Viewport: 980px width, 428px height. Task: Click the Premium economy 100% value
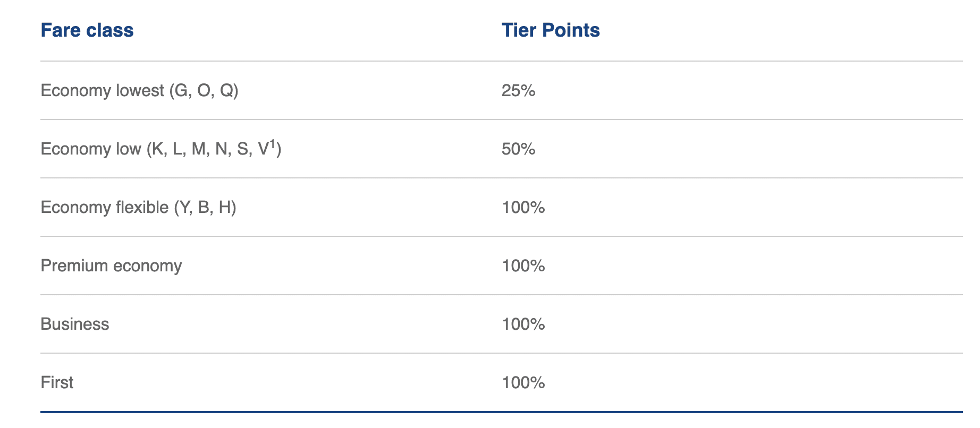click(523, 266)
